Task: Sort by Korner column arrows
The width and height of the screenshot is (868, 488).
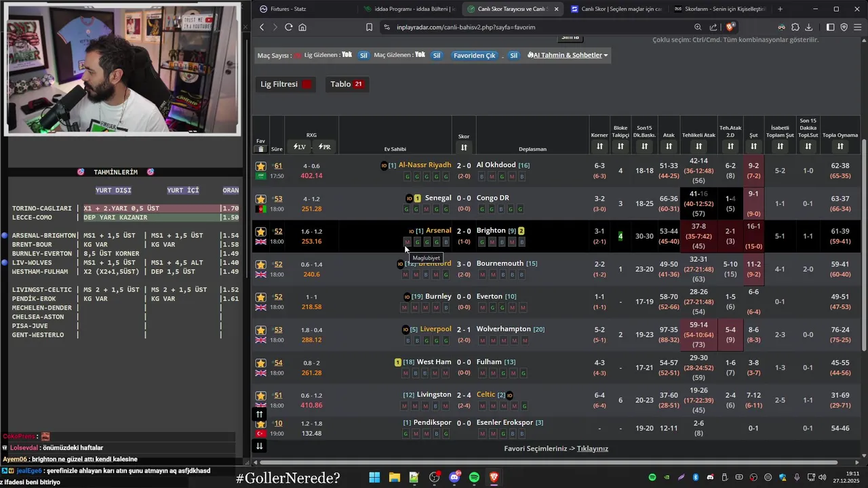Action: tap(599, 146)
